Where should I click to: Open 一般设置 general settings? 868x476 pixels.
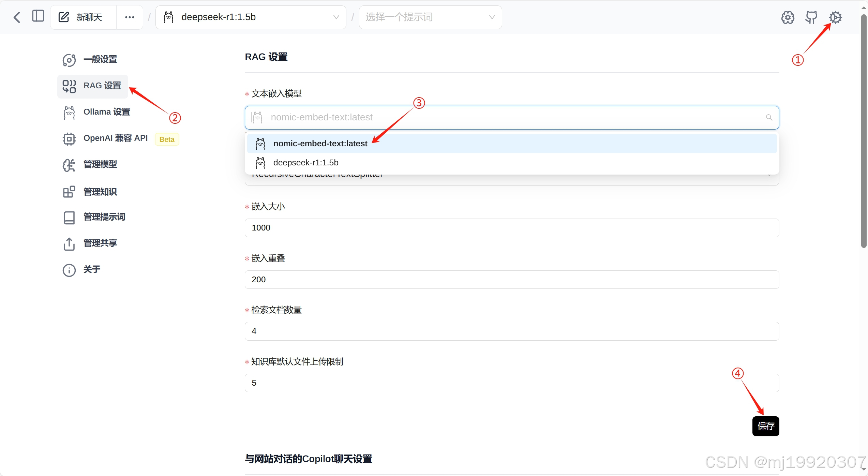[x=100, y=60]
